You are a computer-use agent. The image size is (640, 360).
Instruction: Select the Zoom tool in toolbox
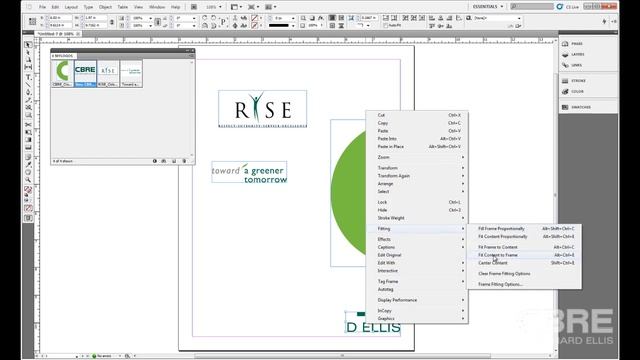[28, 180]
